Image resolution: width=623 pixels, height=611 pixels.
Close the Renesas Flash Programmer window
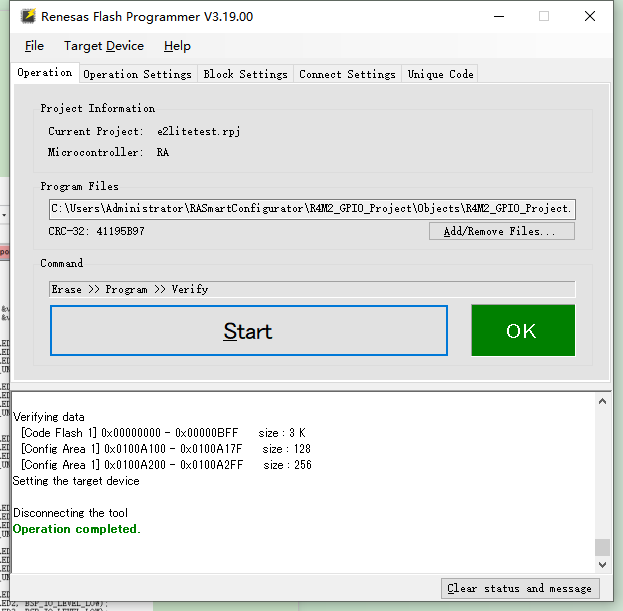(590, 16)
